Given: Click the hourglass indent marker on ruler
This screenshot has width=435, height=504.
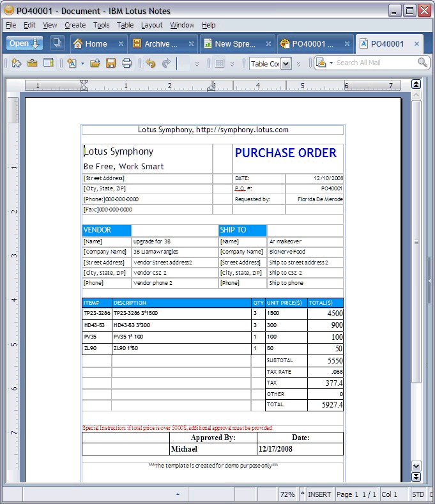Looking at the screenshot, I should (x=84, y=86).
